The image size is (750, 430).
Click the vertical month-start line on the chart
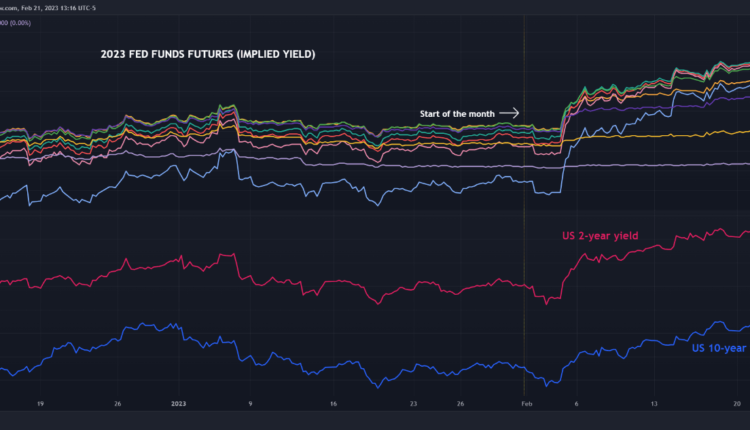pyautogui.click(x=525, y=250)
